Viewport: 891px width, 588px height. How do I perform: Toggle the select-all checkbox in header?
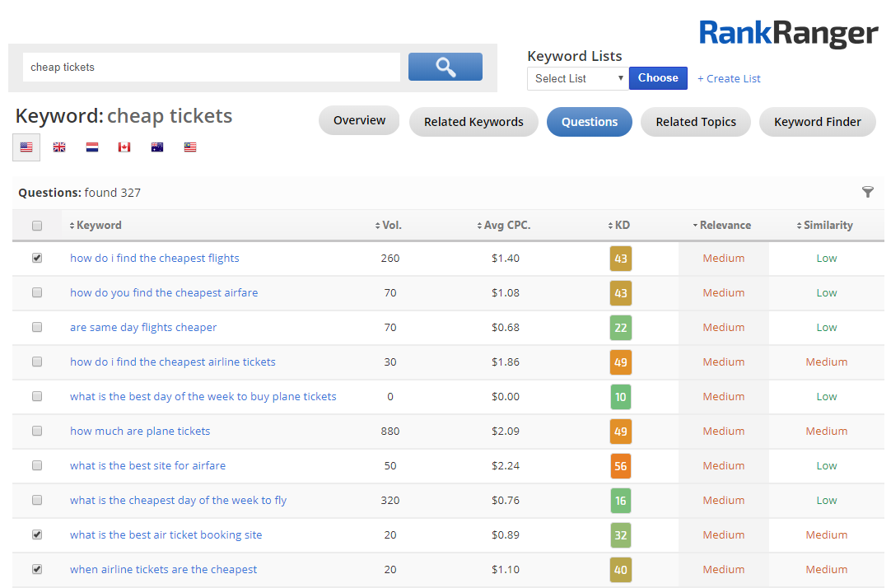click(x=37, y=226)
